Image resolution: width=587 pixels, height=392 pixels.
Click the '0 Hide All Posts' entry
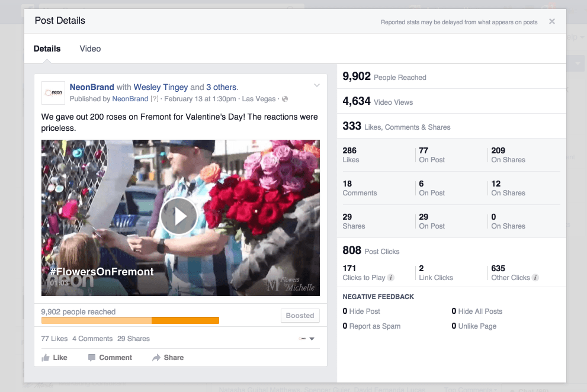tap(477, 311)
